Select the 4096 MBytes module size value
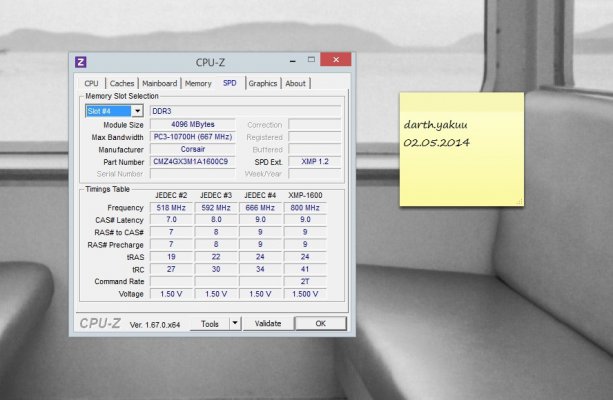Image resolution: width=613 pixels, height=400 pixels. click(193, 124)
